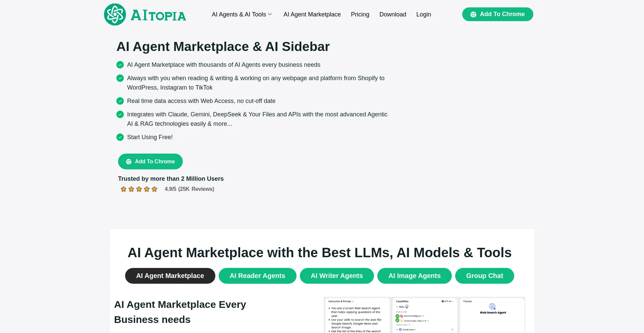Open AI Agent Marketplace in the navigation bar
The width and height of the screenshot is (644, 333).
[x=312, y=14]
